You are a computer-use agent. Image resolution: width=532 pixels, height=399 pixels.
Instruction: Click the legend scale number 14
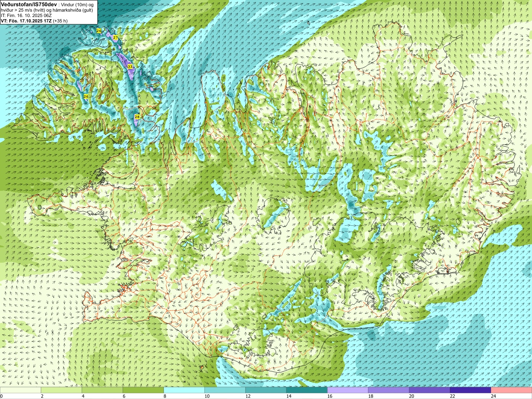pyautogui.click(x=288, y=396)
